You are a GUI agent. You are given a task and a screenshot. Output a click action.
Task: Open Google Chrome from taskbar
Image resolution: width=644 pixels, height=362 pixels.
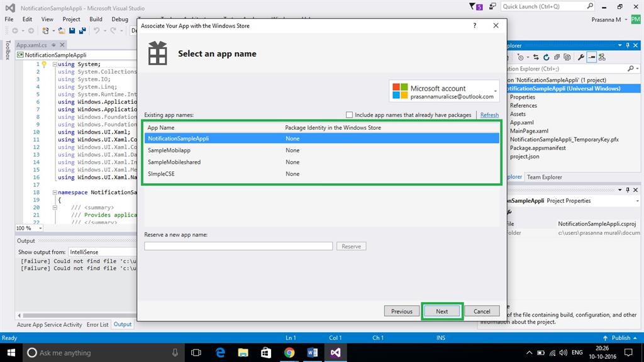289,353
